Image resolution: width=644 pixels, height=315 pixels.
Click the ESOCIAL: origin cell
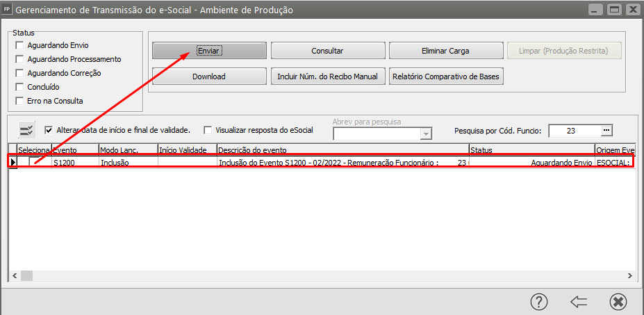click(x=615, y=163)
